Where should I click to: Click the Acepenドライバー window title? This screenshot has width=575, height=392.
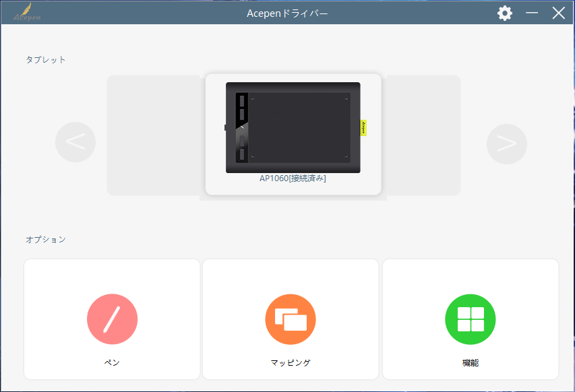(x=287, y=13)
